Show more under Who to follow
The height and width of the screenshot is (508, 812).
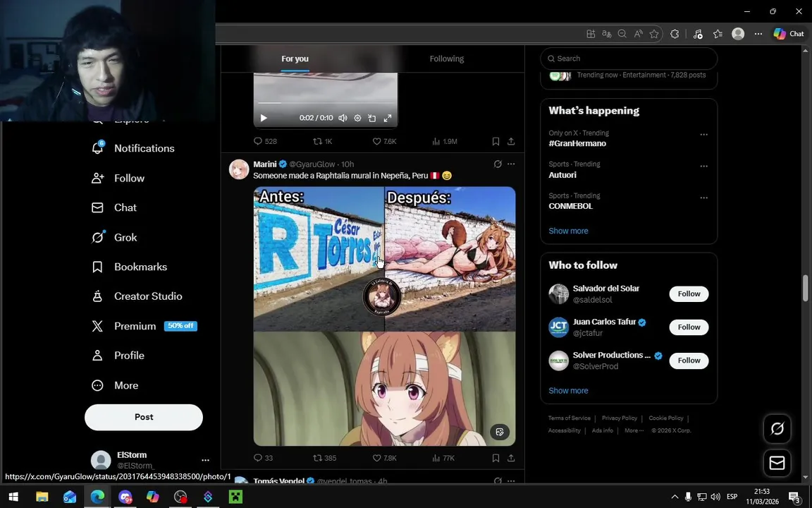click(x=568, y=391)
